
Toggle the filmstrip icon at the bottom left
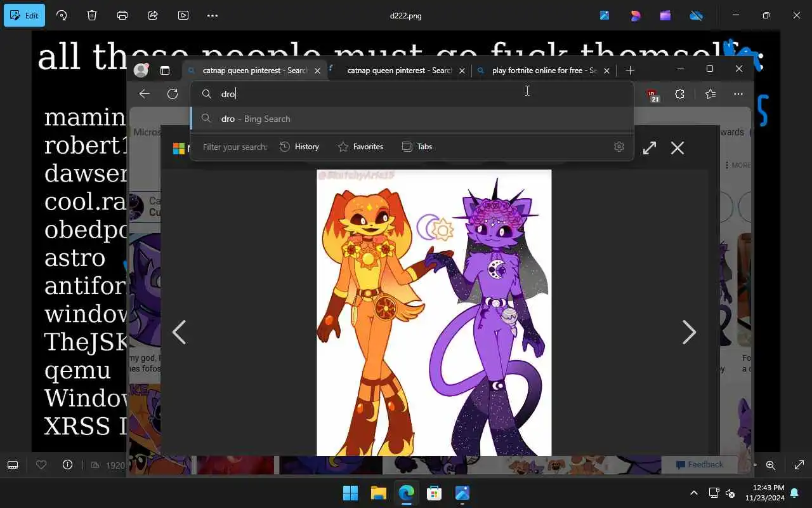point(13,465)
